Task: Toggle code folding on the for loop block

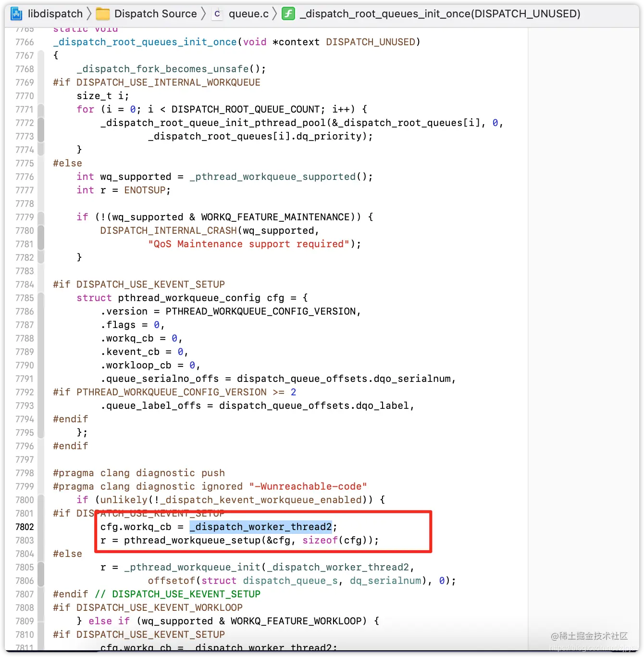Action: click(x=41, y=129)
